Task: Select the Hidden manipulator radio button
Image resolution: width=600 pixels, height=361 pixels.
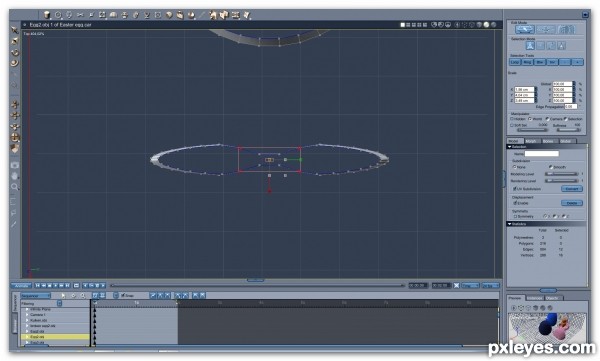Action: [512, 119]
